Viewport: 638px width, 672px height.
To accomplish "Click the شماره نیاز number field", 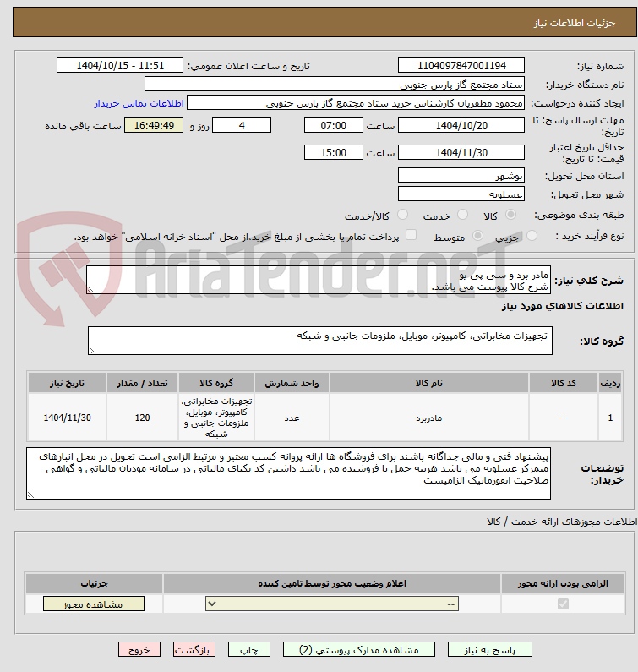I will (461, 66).
